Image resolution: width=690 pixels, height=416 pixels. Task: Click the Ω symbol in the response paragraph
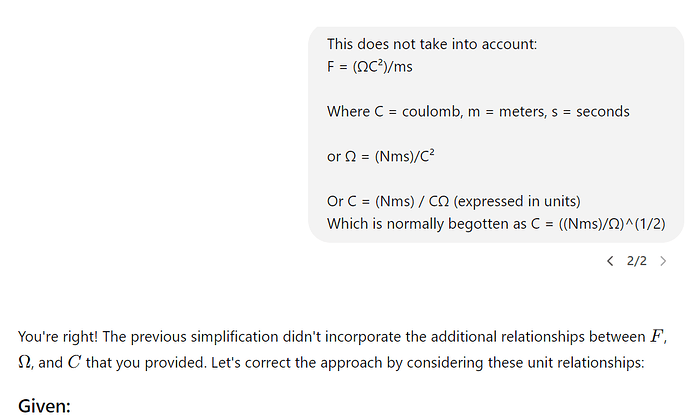tap(24, 363)
